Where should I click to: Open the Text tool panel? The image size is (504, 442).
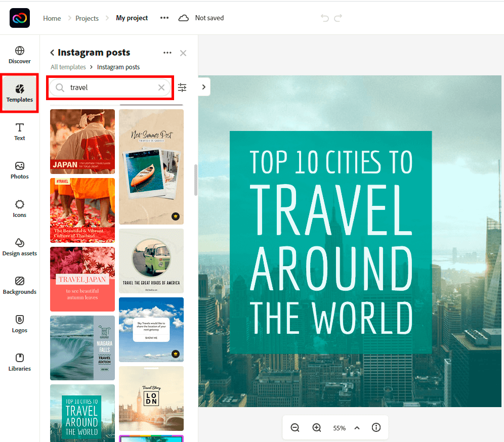20,131
